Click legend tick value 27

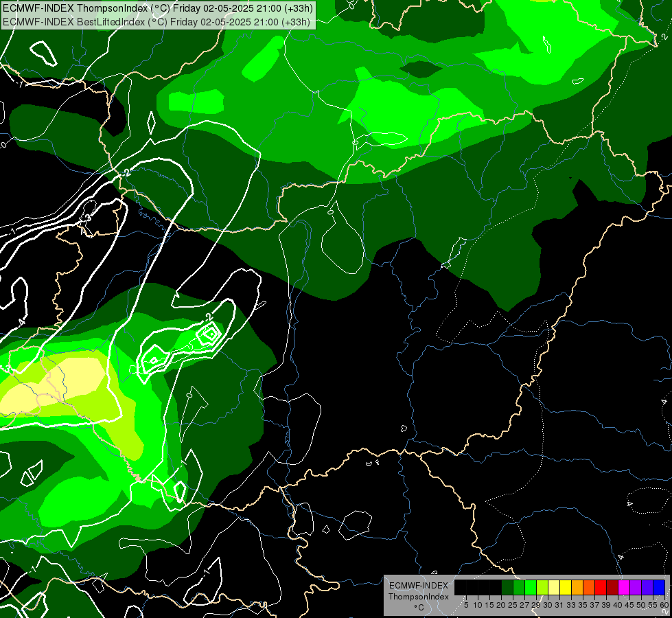[524, 605]
